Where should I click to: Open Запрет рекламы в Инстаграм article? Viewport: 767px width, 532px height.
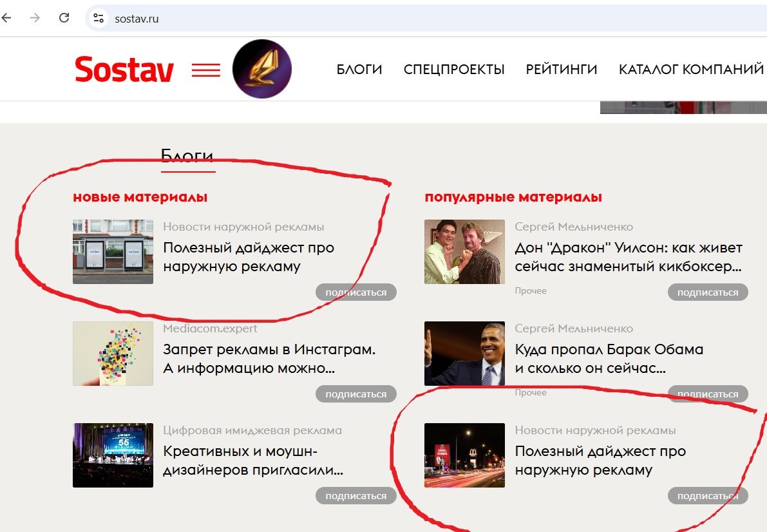point(269,359)
